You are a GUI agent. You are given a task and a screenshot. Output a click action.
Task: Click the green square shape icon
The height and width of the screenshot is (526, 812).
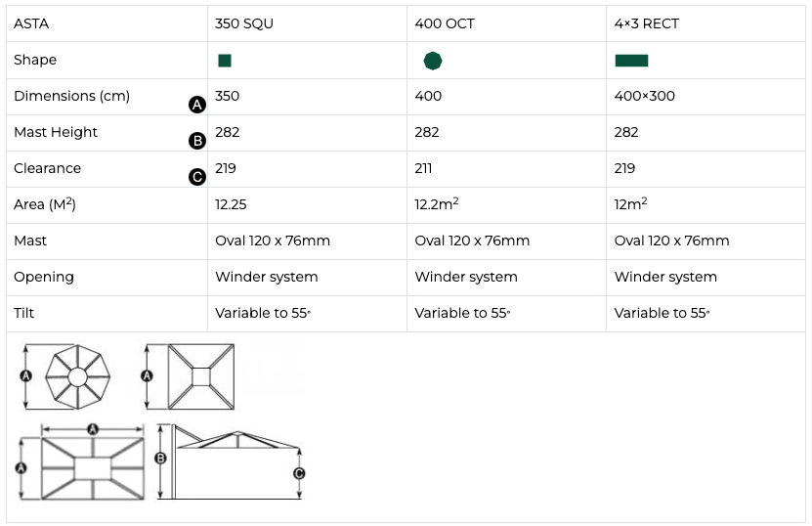coord(225,61)
